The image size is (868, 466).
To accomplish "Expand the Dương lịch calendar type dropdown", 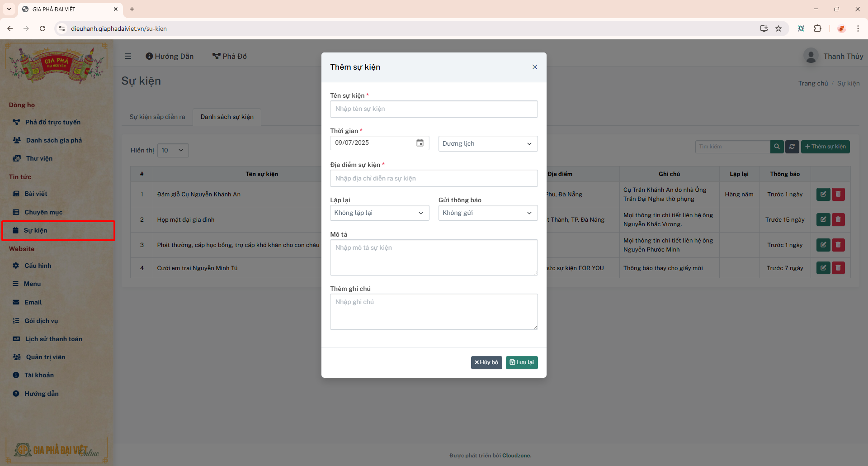I will point(488,144).
